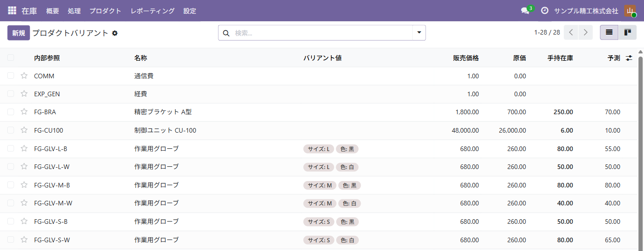The image size is (644, 251).
Task: Open the activities clock icon
Action: tap(545, 10)
